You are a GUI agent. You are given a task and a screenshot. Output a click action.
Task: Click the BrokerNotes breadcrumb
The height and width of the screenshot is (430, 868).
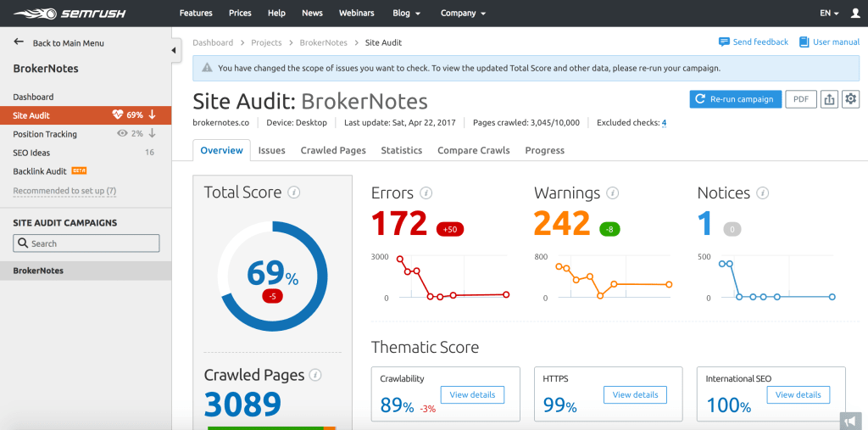point(323,42)
